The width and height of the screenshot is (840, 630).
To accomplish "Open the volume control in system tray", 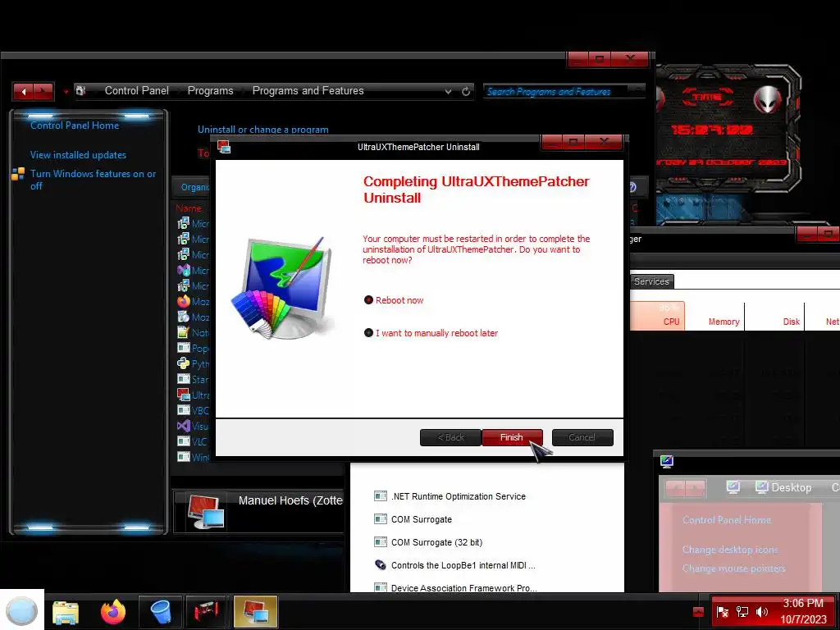I will 762,611.
